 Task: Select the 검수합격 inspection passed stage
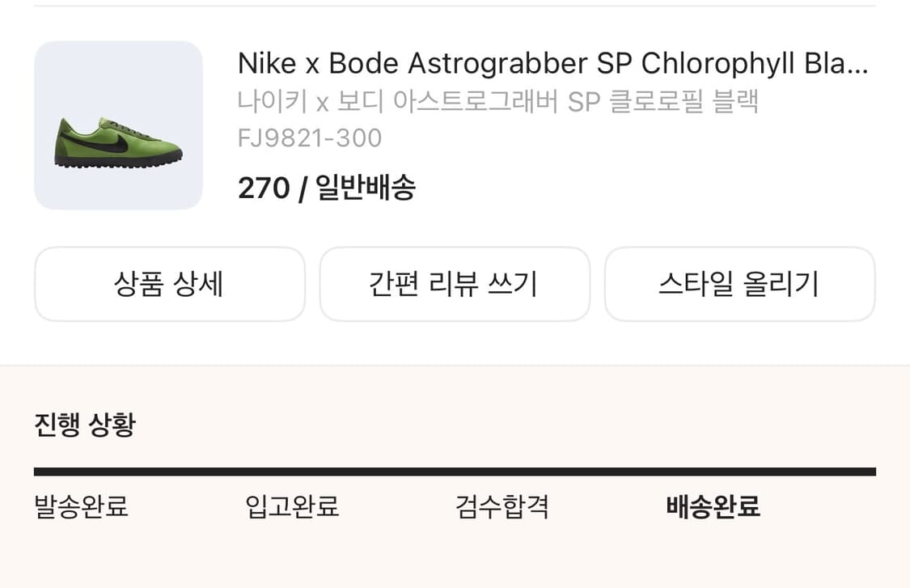[x=503, y=506]
